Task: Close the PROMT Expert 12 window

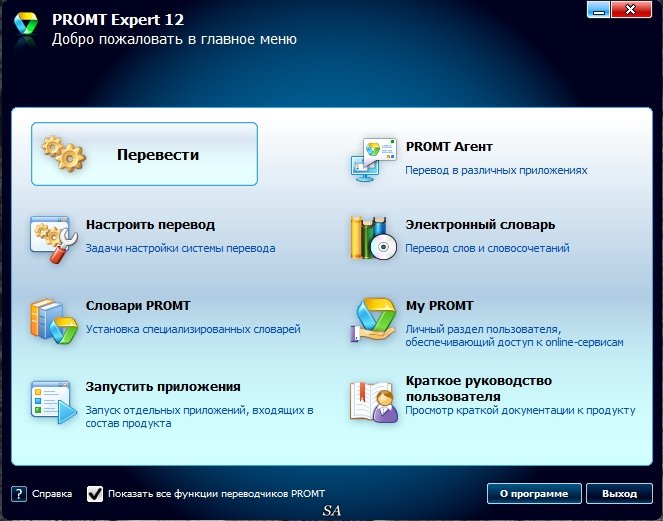Action: coord(631,9)
